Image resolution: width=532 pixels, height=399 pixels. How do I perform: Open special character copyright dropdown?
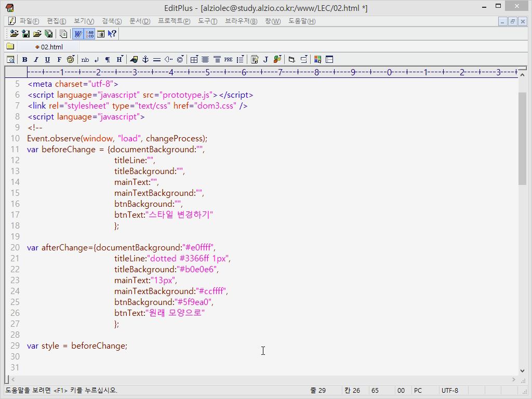tap(180, 60)
